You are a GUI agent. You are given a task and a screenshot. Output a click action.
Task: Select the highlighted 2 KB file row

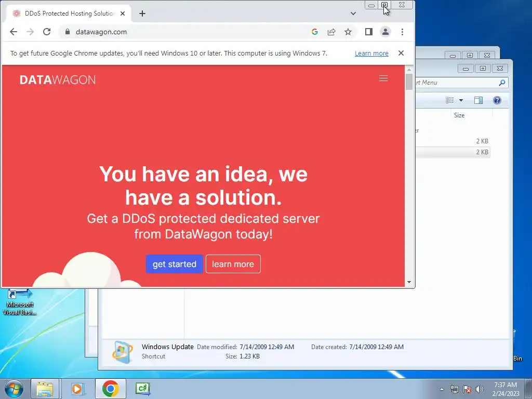pos(453,152)
